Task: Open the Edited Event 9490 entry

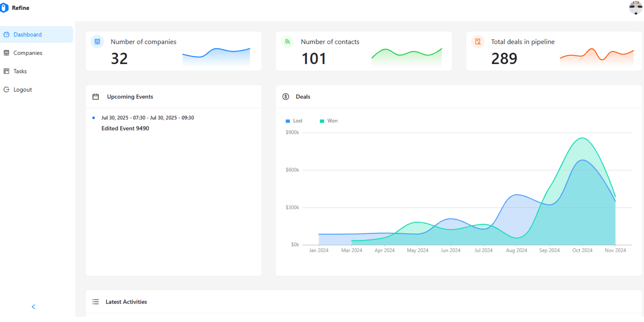Action: [x=125, y=128]
